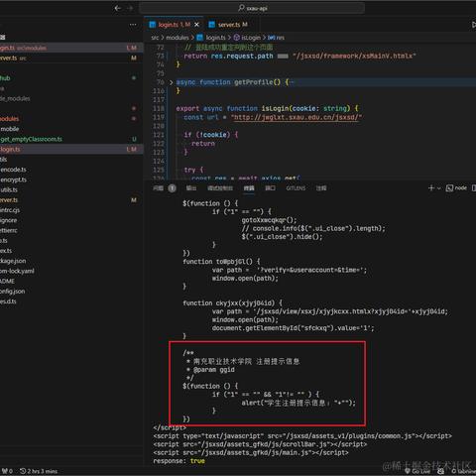Click src in the breadcrumb
The image size is (476, 476).
tap(155, 38)
